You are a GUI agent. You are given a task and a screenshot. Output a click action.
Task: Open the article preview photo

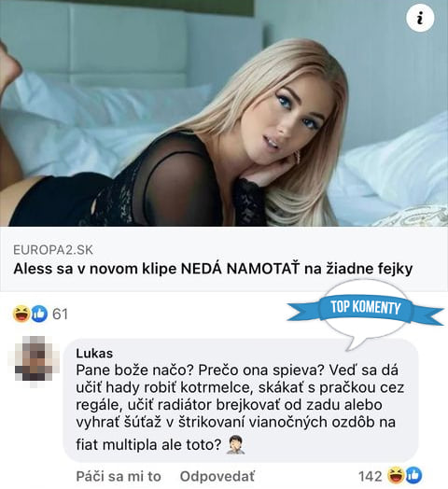click(224, 113)
